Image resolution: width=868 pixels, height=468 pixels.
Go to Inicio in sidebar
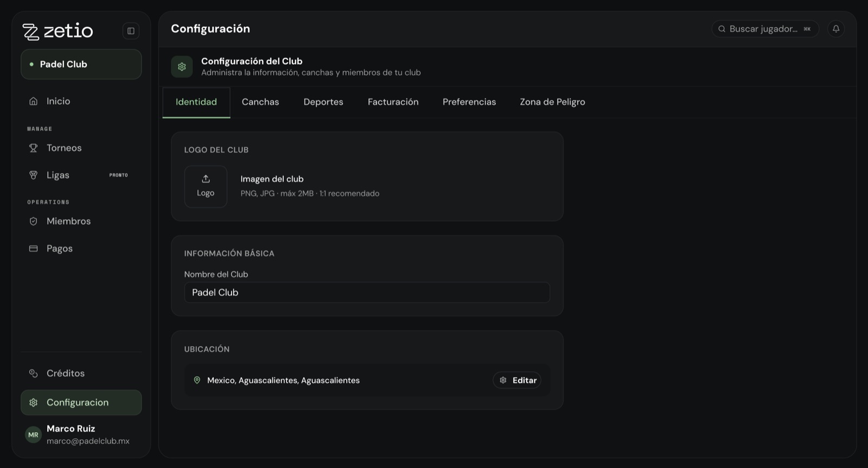coord(81,102)
